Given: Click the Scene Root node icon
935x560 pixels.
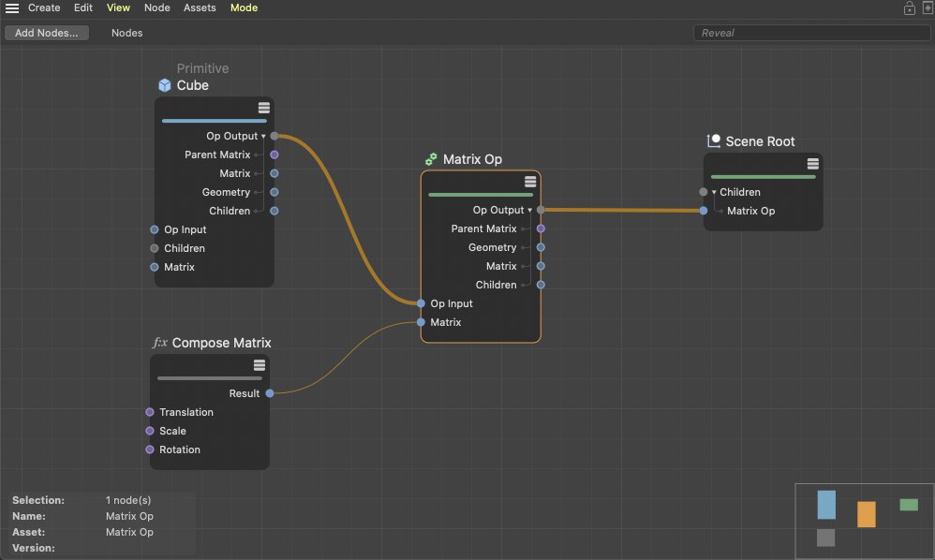Looking at the screenshot, I should (x=713, y=141).
